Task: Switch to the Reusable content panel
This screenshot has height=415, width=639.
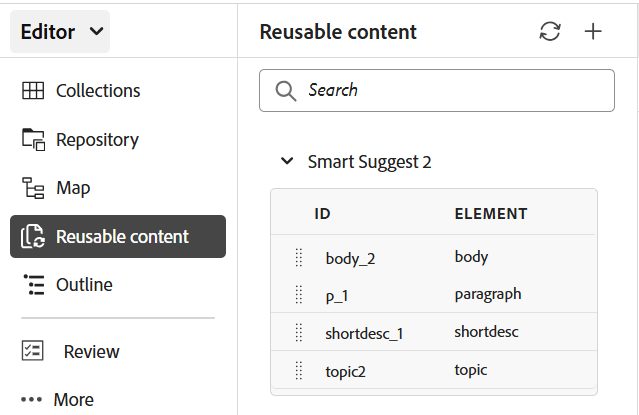Action: [x=118, y=237]
